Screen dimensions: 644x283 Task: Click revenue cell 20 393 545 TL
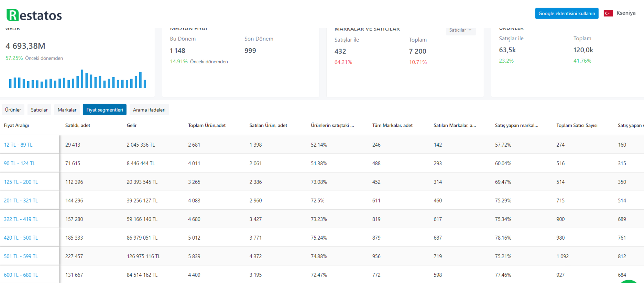point(142,182)
